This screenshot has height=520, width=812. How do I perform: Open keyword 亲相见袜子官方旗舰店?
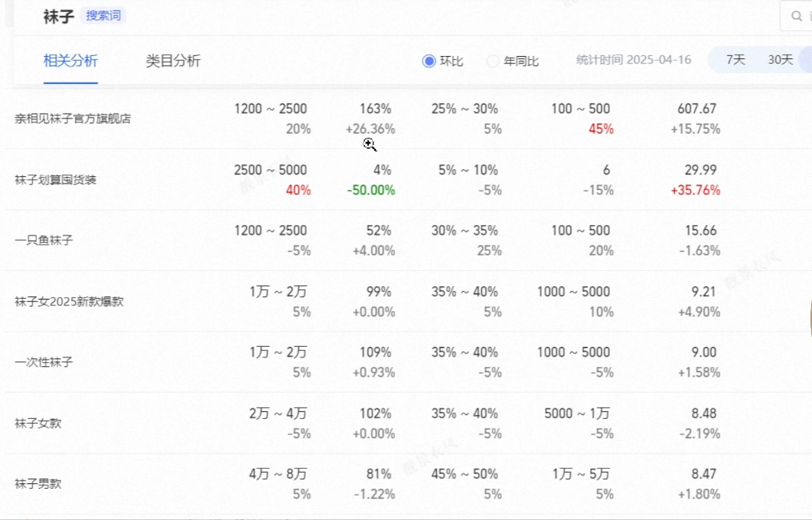click(72, 119)
